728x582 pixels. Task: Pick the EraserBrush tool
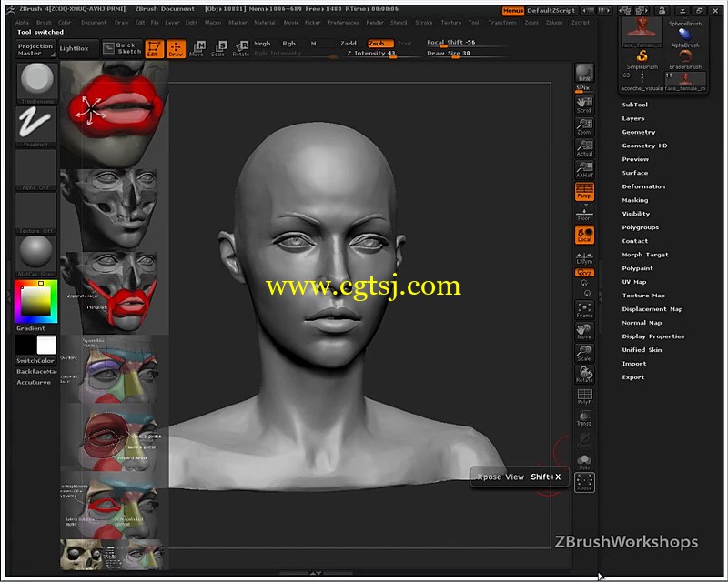click(x=685, y=59)
